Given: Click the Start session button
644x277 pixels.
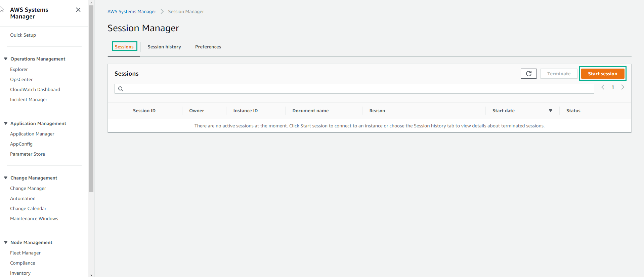Looking at the screenshot, I should point(602,74).
